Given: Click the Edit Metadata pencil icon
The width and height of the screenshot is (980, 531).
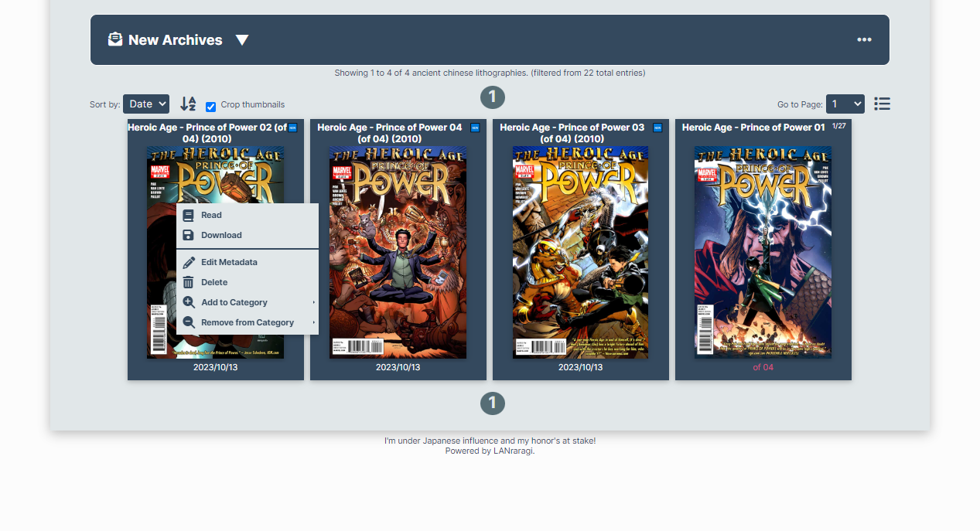Looking at the screenshot, I should 189,262.
